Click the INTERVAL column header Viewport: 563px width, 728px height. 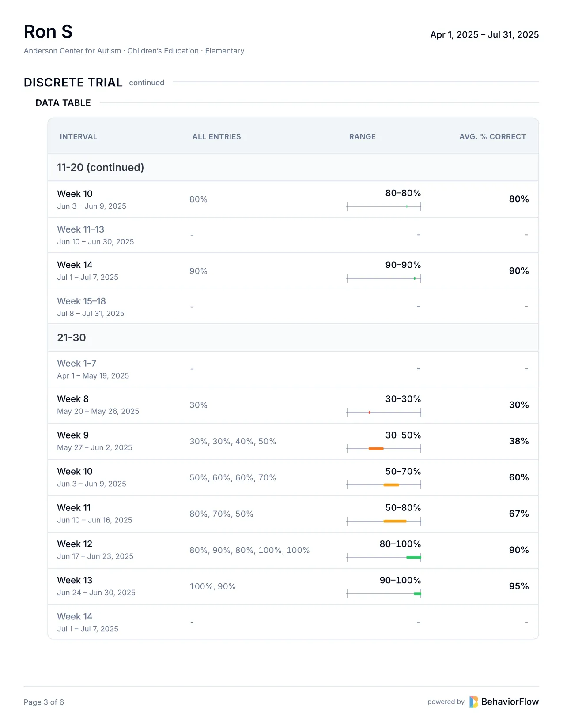click(79, 137)
